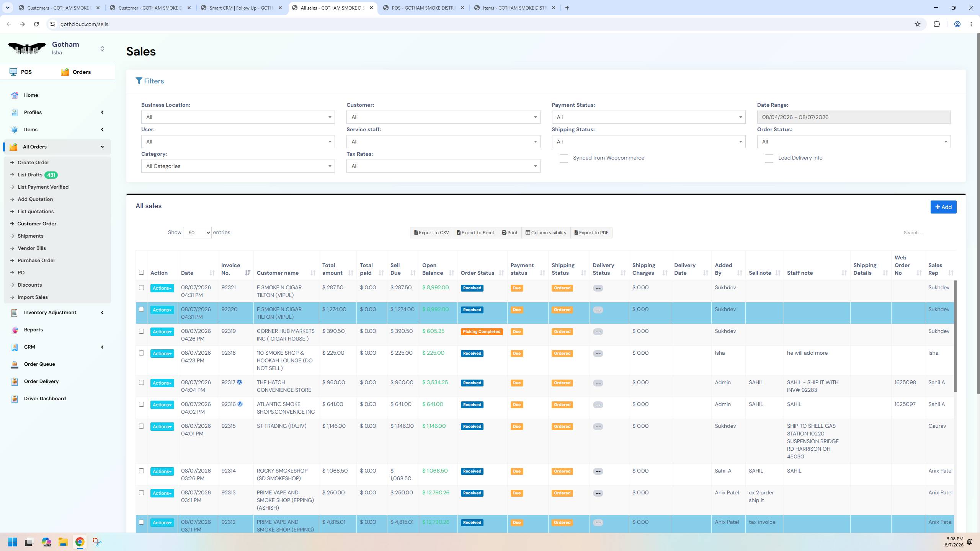Click the blue Add button
This screenshot has width=980, height=551.
[943, 207]
